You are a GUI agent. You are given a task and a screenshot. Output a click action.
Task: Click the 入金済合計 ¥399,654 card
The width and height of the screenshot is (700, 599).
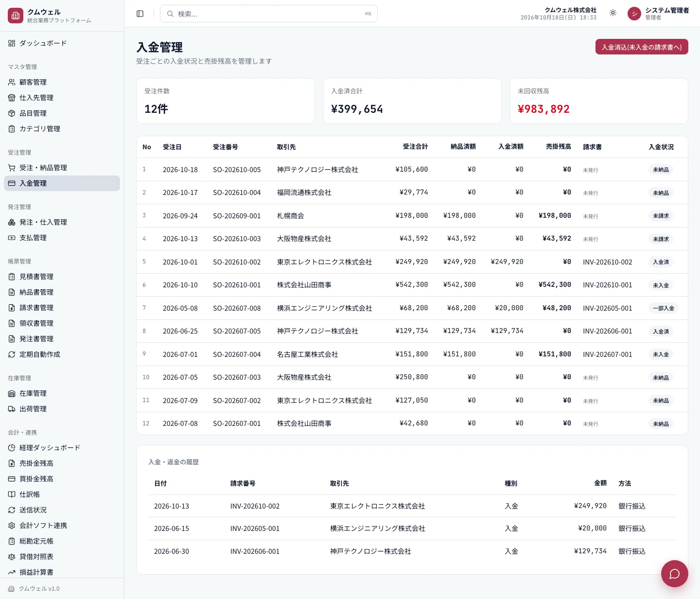click(412, 101)
